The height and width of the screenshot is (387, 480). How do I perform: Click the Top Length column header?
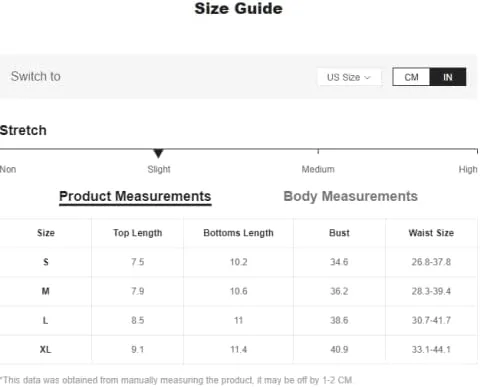point(137,233)
